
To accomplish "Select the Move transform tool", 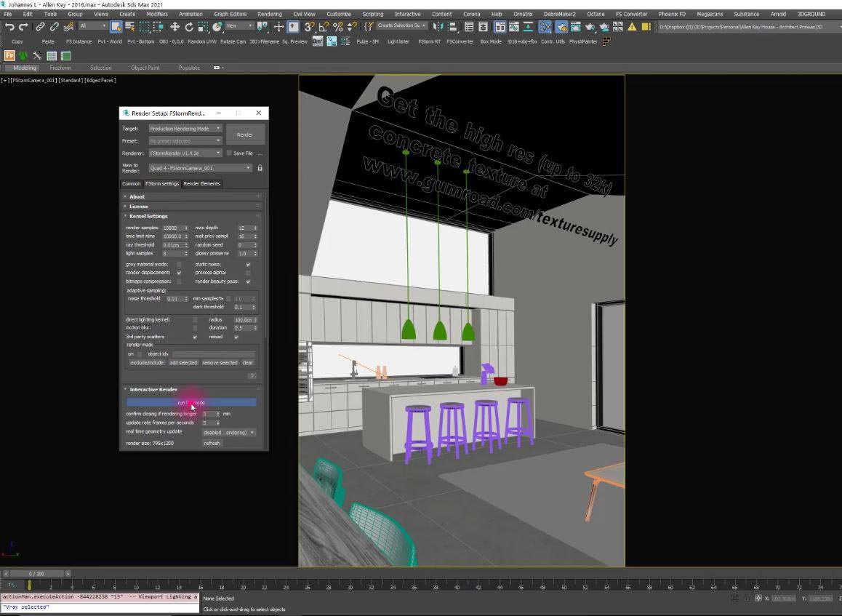I will [175, 27].
